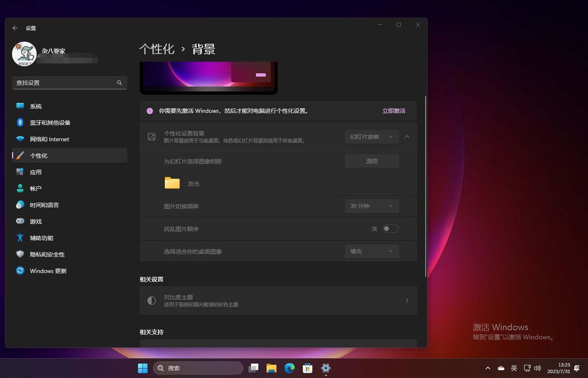Image resolution: width=588 pixels, height=378 pixels.
Task: Select 帐户 from the settings sidebar
Action: pyautogui.click(x=20, y=188)
